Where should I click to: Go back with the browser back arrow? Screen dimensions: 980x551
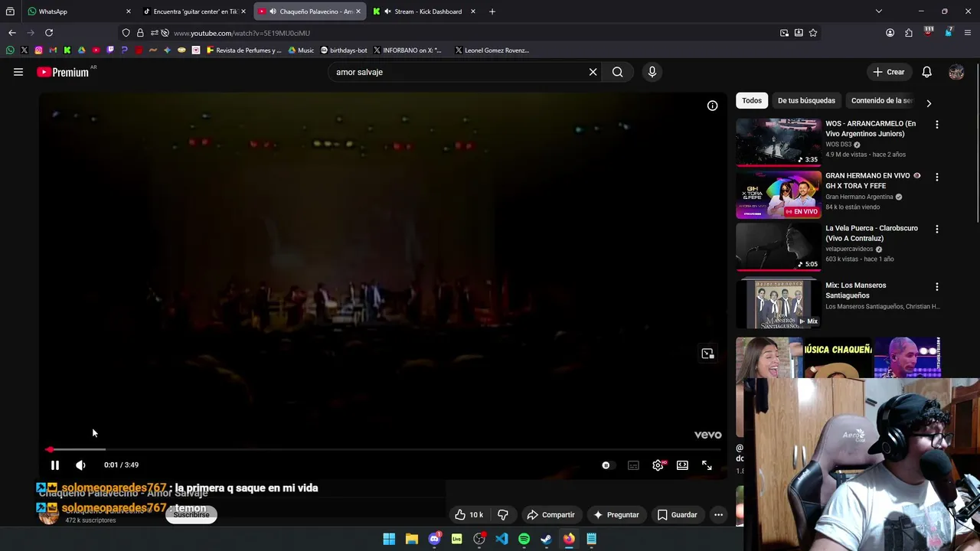[12, 33]
